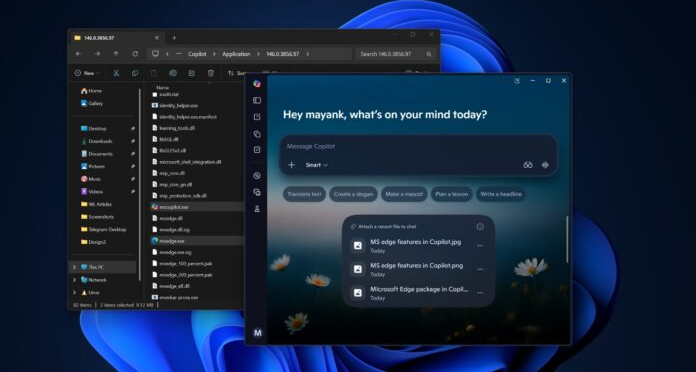Open the Smart mode dropdown
Screen dimensions: 696x372
316,165
